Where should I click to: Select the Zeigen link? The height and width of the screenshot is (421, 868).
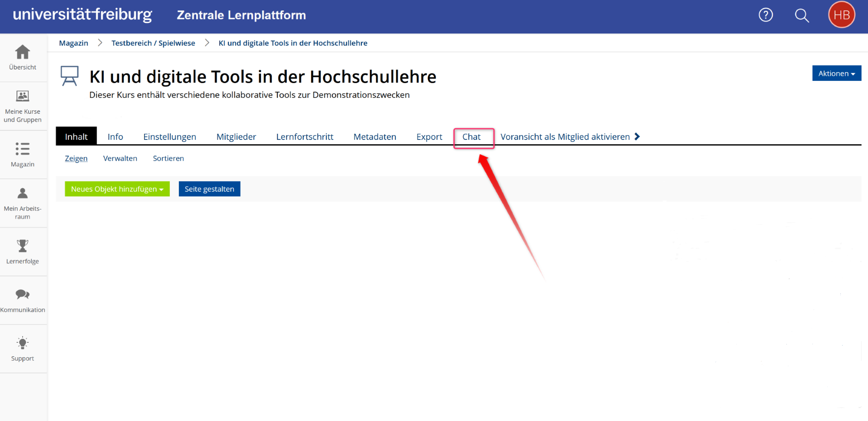(76, 158)
